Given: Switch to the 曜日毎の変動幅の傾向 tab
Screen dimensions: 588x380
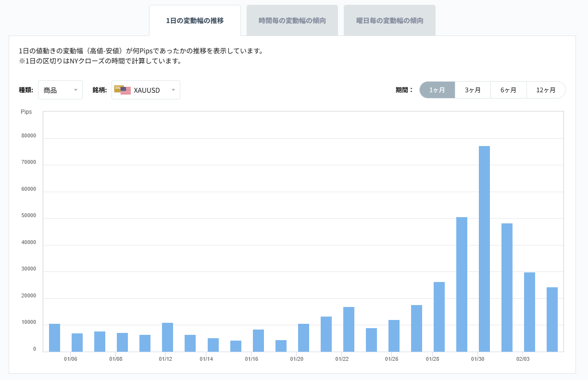Looking at the screenshot, I should [x=389, y=20].
